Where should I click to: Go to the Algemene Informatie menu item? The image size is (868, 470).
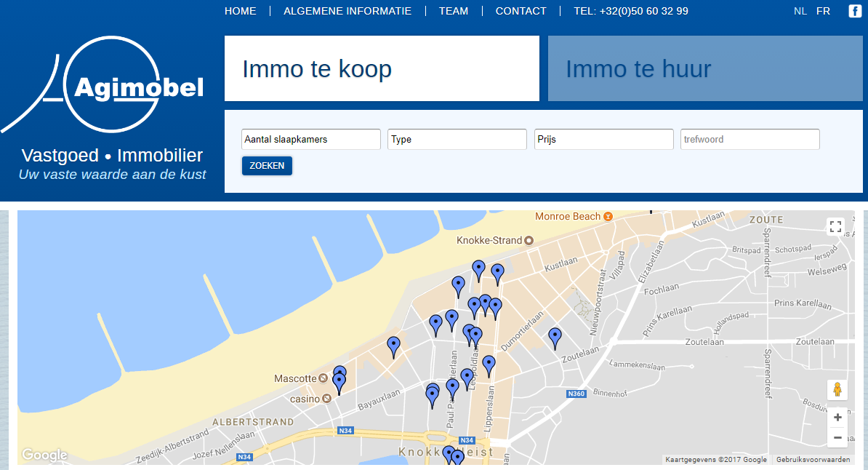pyautogui.click(x=347, y=11)
